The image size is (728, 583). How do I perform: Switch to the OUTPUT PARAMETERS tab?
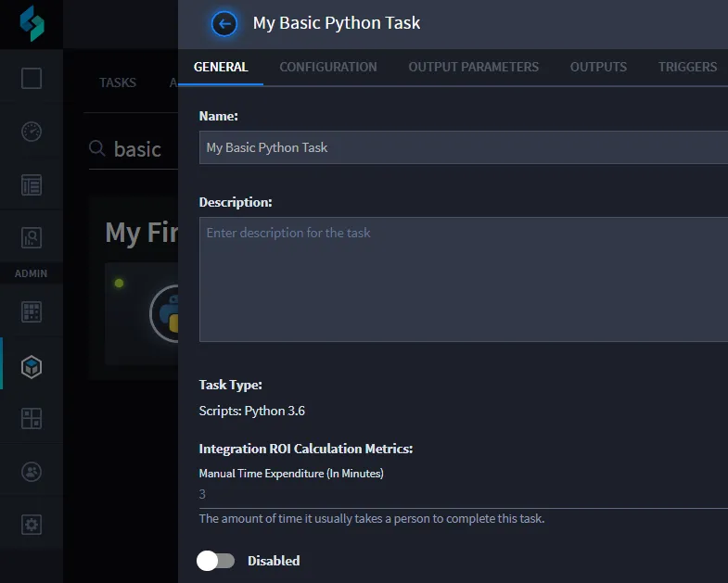tap(474, 67)
